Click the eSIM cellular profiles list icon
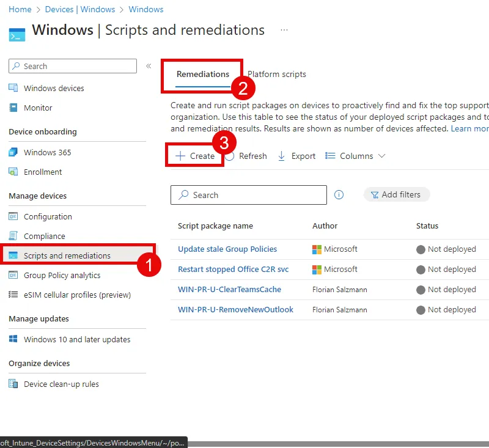This screenshot has width=489, height=448. point(13,295)
